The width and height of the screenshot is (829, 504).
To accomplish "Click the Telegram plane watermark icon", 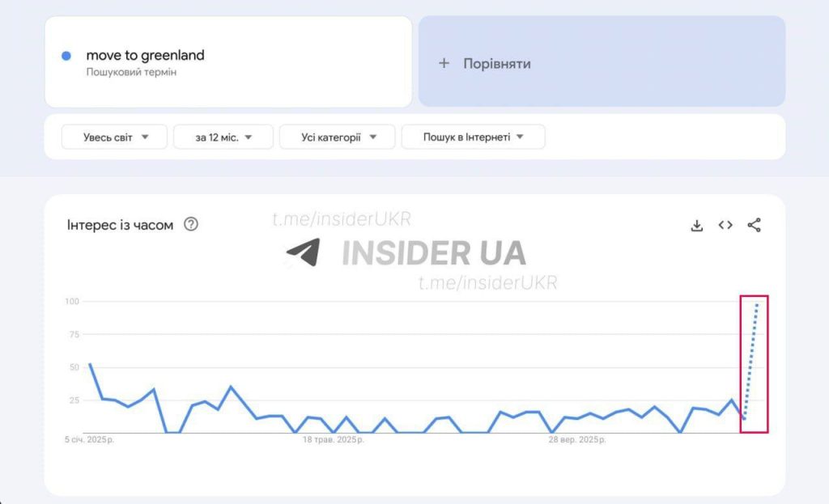I will pos(304,252).
